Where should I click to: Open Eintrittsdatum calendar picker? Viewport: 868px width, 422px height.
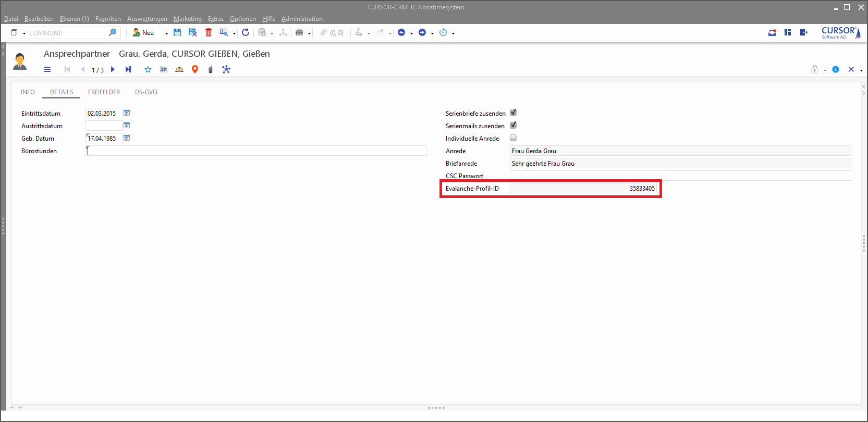127,113
